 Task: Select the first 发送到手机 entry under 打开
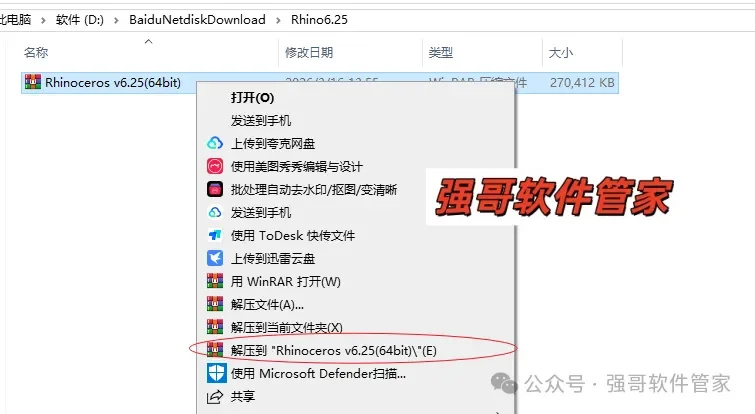(260, 120)
